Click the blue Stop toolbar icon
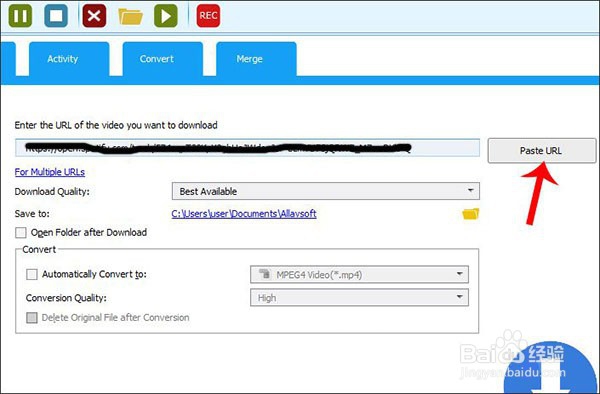This screenshot has width=600, height=394. pos(56,16)
